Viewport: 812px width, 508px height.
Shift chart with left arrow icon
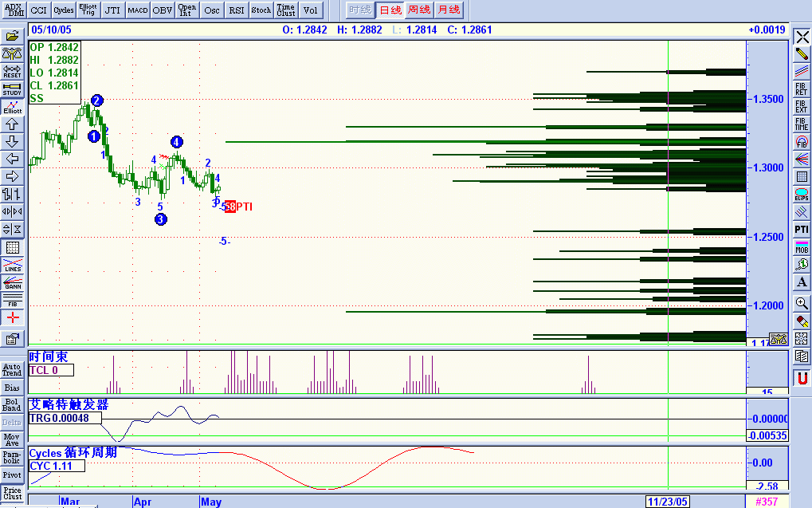[x=13, y=159]
